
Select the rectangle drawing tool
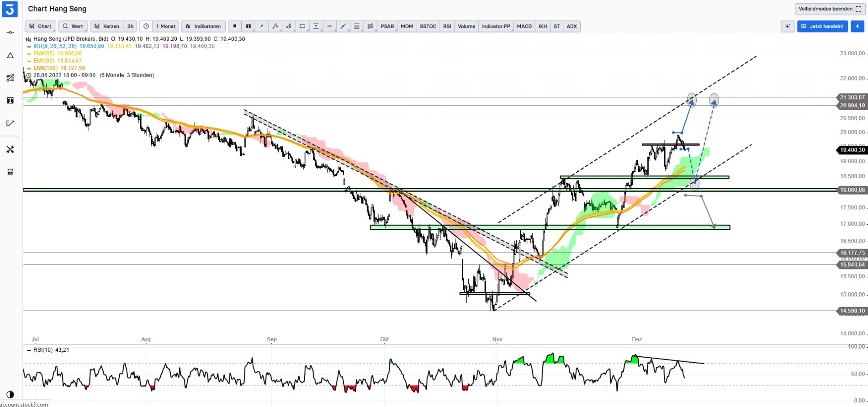click(302, 26)
